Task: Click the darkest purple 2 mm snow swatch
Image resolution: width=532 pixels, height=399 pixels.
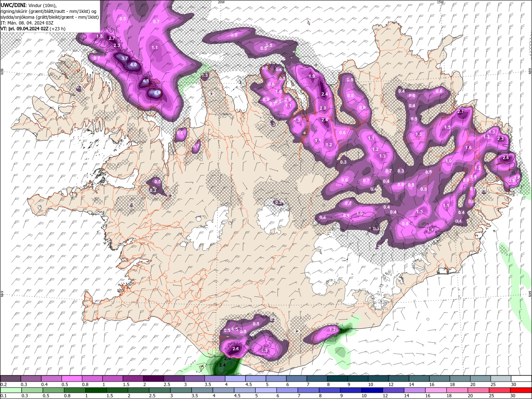Action: click(153, 379)
